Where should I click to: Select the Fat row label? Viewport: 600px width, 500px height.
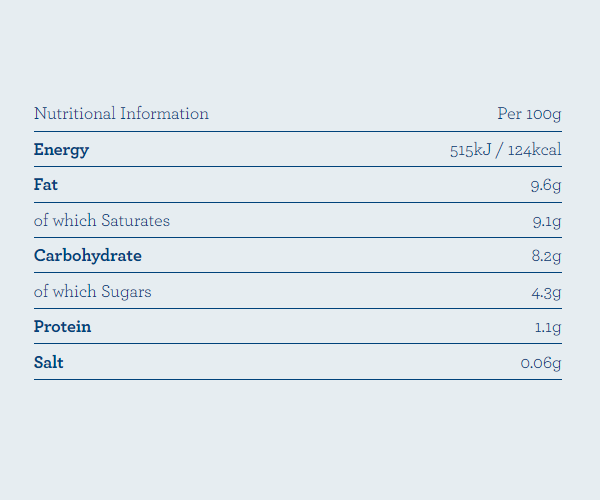coord(46,185)
